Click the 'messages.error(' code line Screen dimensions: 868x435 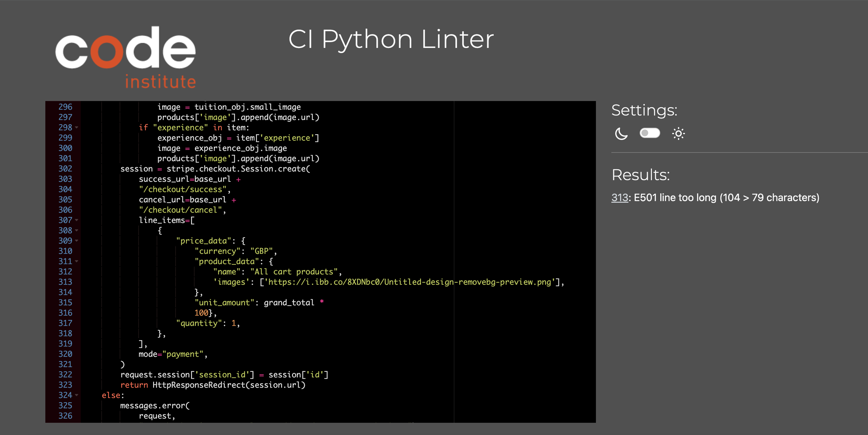click(x=155, y=405)
